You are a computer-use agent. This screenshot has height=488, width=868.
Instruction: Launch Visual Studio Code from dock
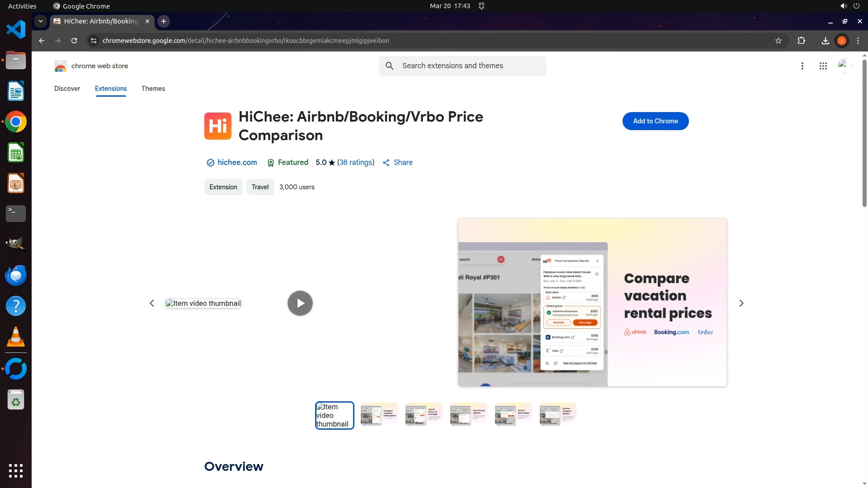pos(16,30)
